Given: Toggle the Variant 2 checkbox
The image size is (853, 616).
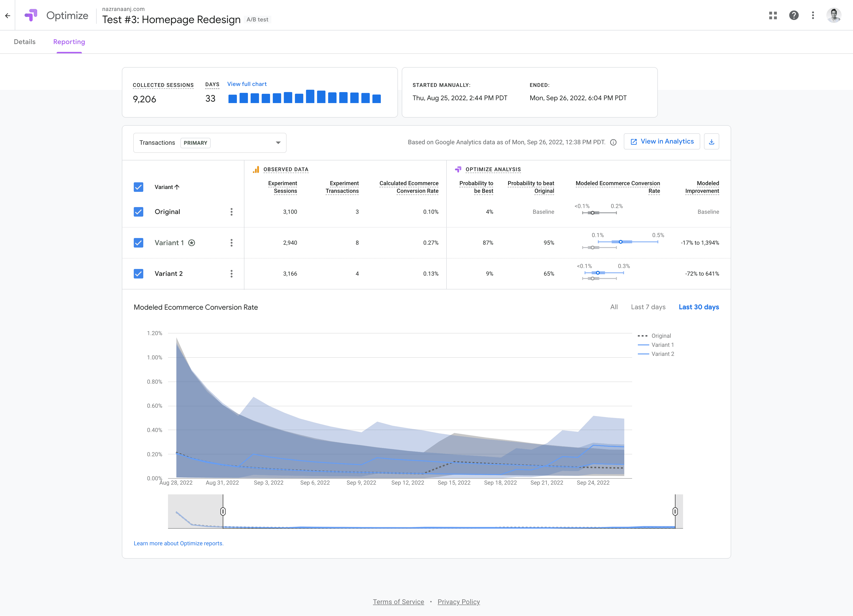Looking at the screenshot, I should [139, 273].
